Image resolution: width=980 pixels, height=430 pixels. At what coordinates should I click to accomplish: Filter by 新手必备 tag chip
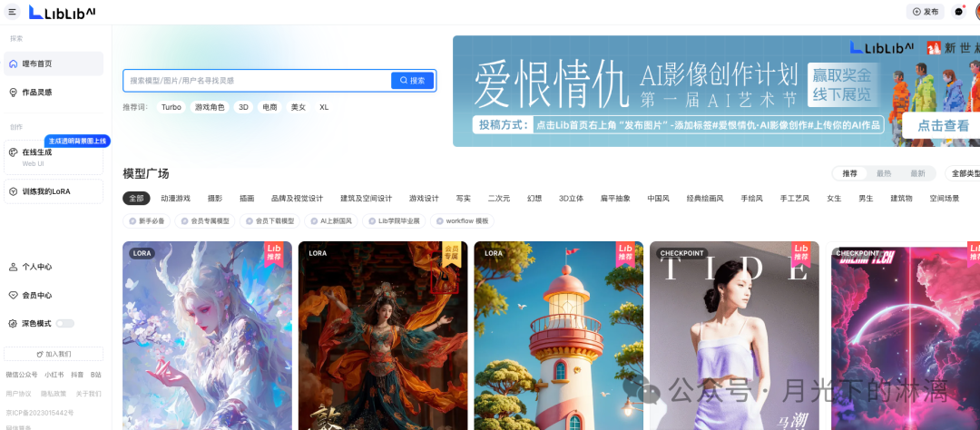coord(146,220)
